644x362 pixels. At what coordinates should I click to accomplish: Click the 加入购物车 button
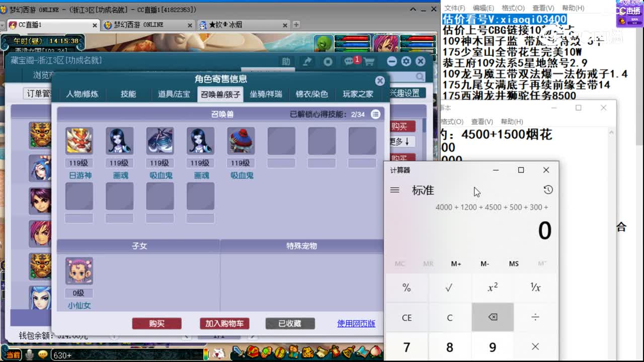[224, 324]
